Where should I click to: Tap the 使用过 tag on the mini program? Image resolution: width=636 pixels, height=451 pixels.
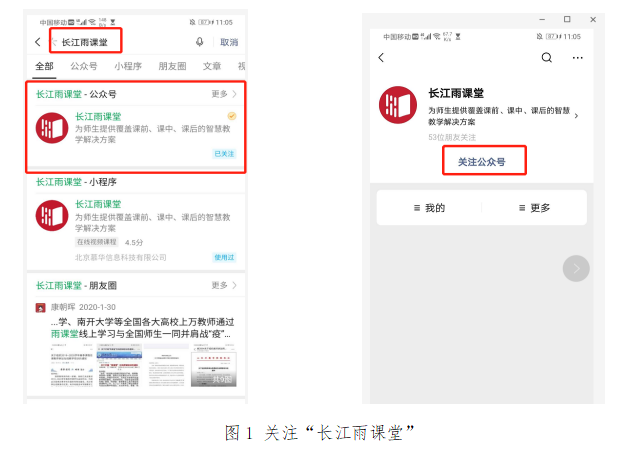(x=224, y=257)
